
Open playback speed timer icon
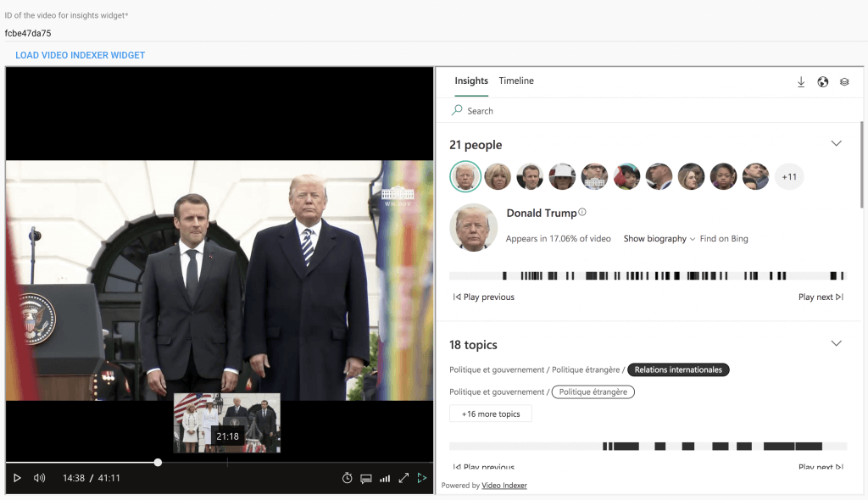[347, 478]
